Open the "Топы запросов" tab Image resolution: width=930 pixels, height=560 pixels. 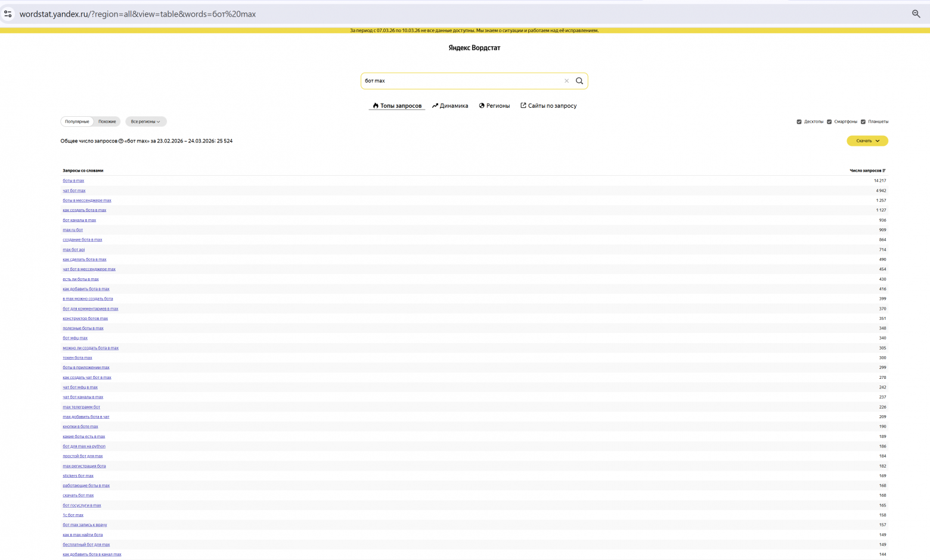click(x=397, y=106)
